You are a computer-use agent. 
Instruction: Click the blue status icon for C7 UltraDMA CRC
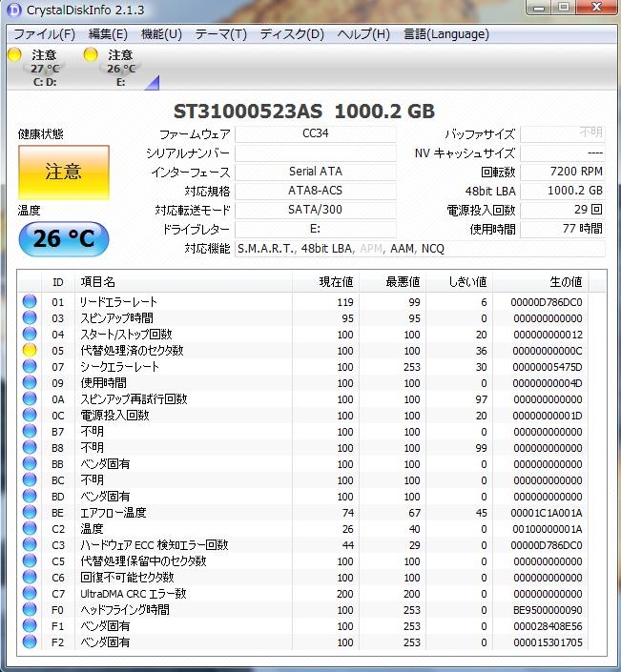(30, 593)
